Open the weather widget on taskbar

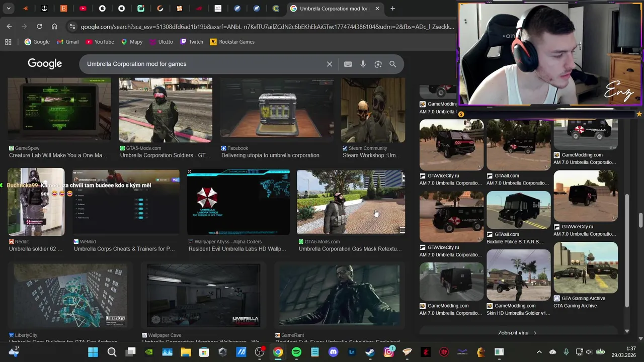tap(14, 352)
